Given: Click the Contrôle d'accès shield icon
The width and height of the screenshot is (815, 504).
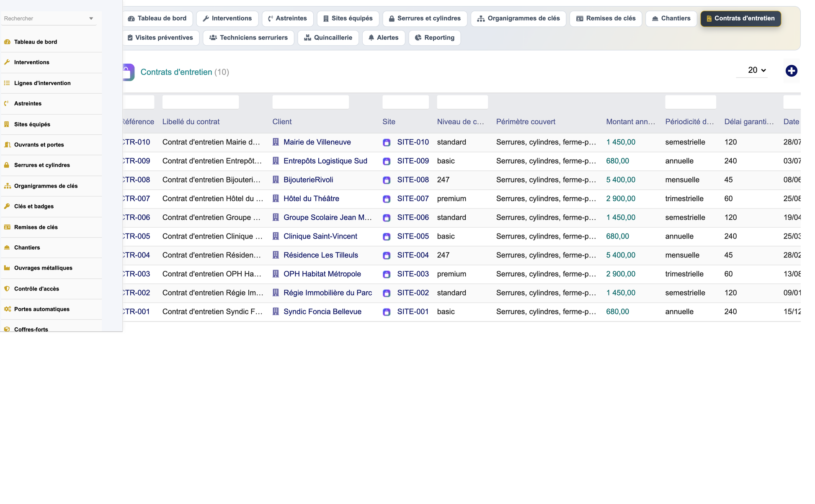Looking at the screenshot, I should coord(7,289).
